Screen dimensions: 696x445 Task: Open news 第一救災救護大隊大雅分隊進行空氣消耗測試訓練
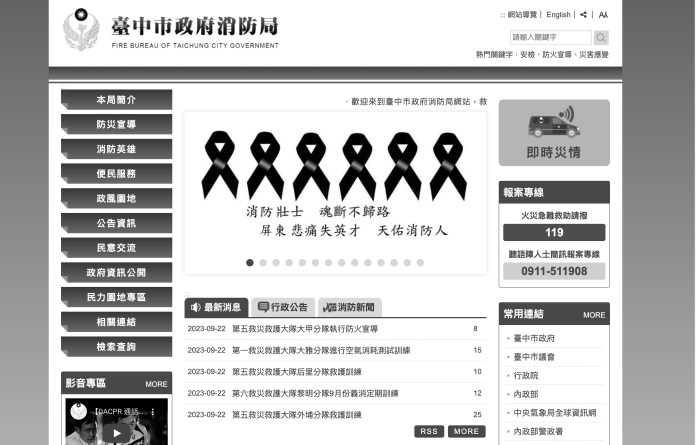coord(321,350)
